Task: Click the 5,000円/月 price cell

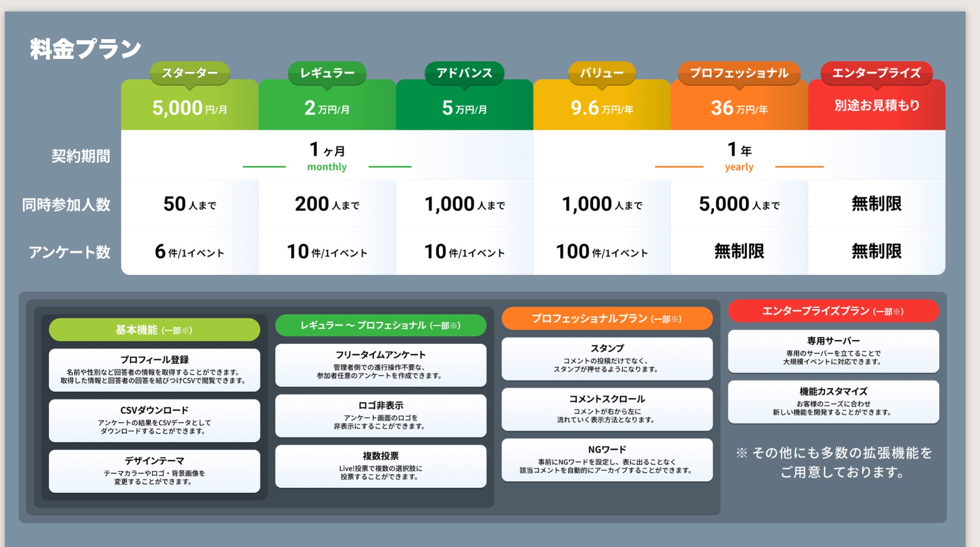Action: (x=189, y=108)
